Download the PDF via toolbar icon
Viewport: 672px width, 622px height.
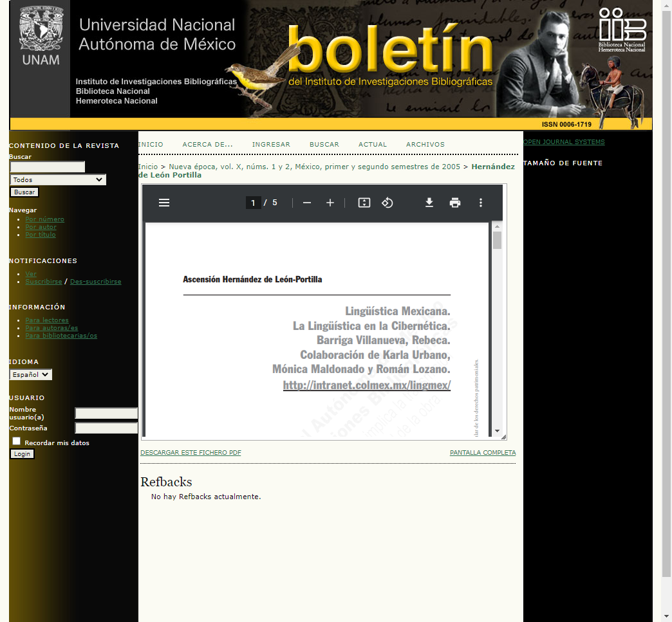click(429, 203)
